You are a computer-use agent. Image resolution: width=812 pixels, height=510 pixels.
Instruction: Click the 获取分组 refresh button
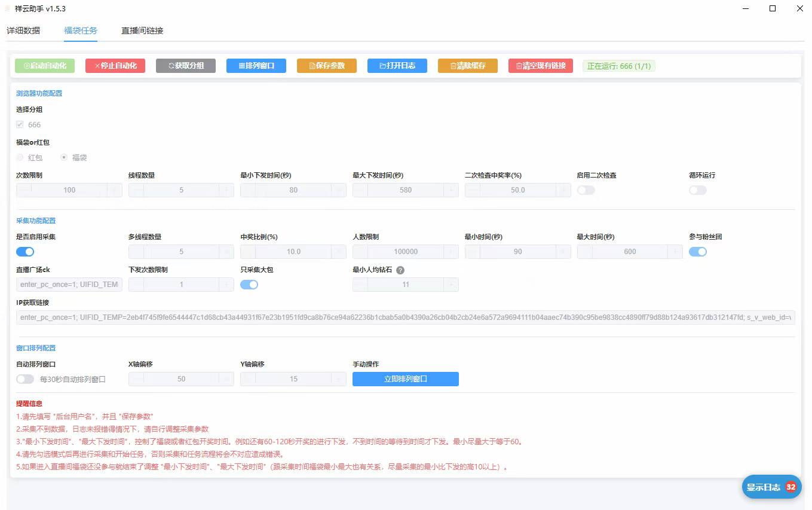pyautogui.click(x=185, y=66)
